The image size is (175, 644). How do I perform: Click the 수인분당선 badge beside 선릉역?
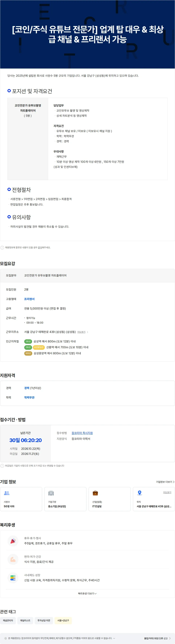tap(39, 347)
